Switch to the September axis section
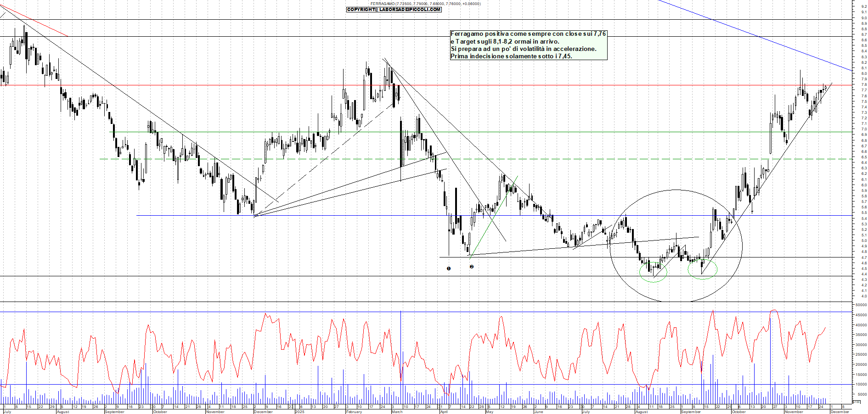The width and height of the screenshot is (868, 414). coord(114,412)
